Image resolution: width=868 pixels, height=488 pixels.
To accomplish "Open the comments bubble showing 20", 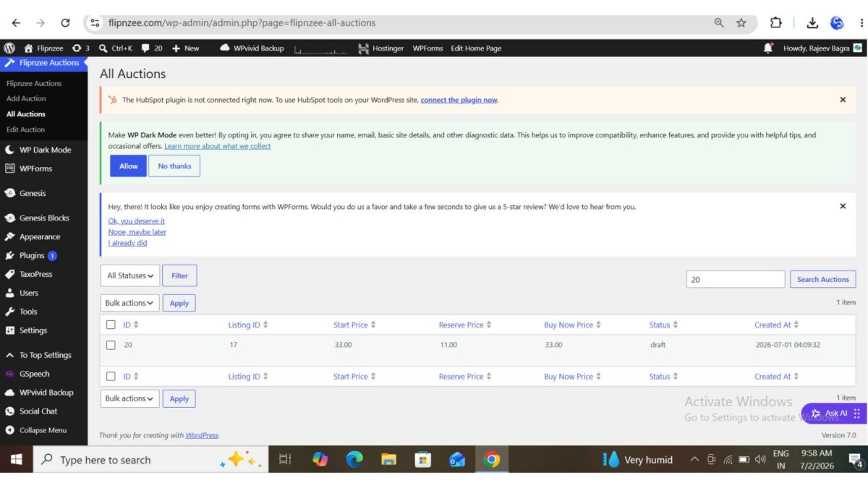I will 145,48.
